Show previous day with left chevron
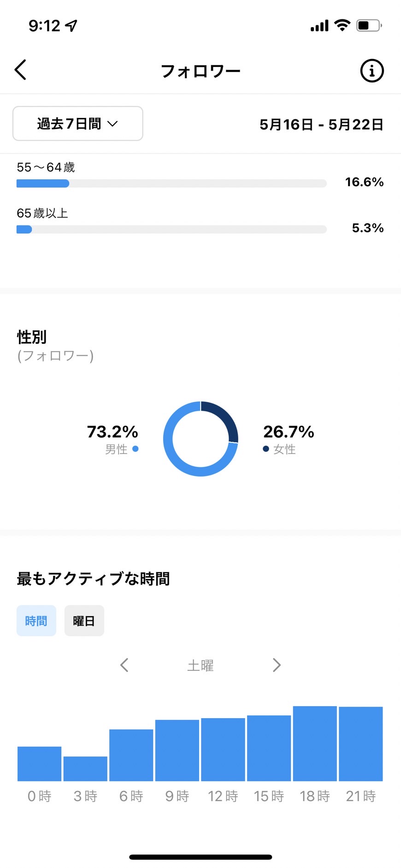 tap(124, 665)
